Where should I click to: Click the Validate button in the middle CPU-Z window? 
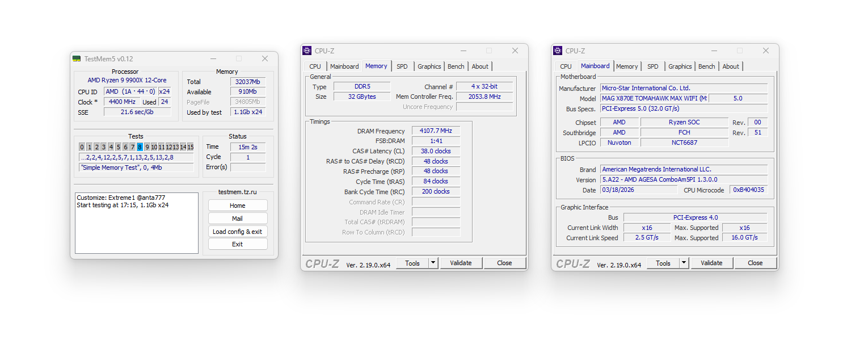(x=461, y=263)
